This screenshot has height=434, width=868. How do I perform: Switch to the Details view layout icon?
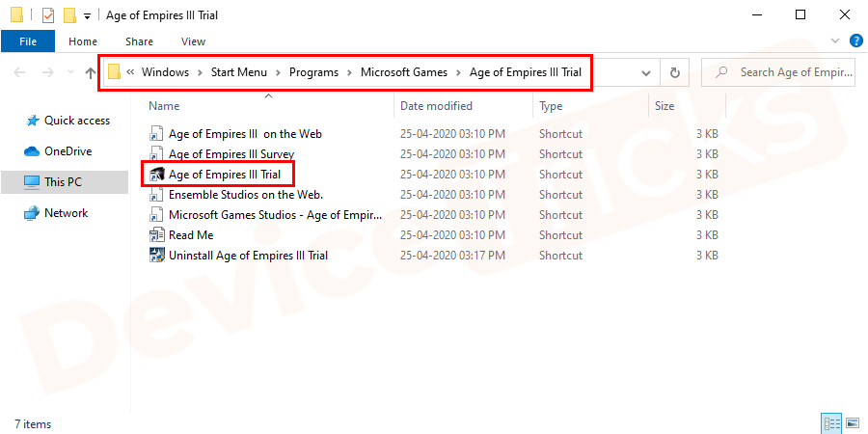[x=832, y=424]
